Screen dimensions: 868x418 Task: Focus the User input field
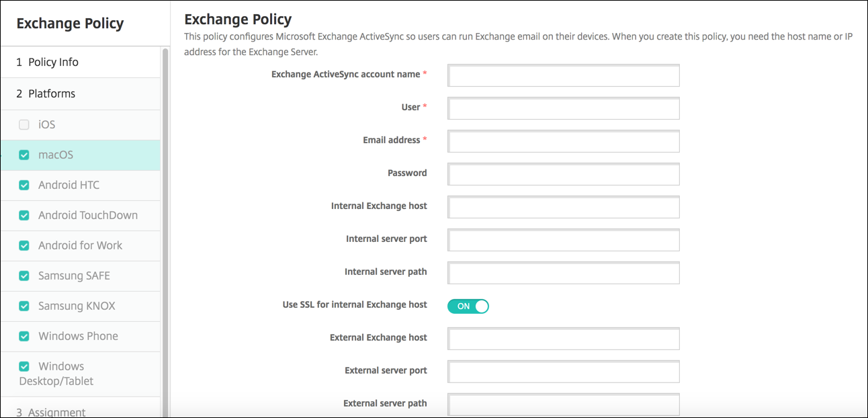click(x=564, y=108)
